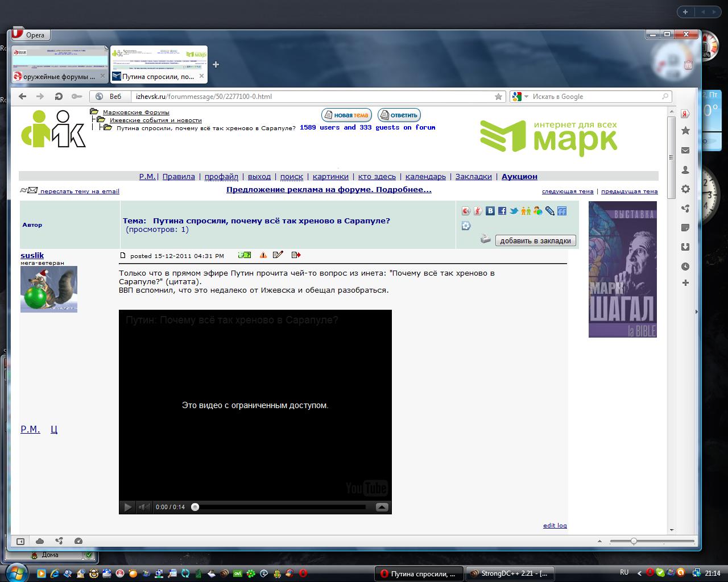Open the Закладки nav link

click(x=474, y=177)
